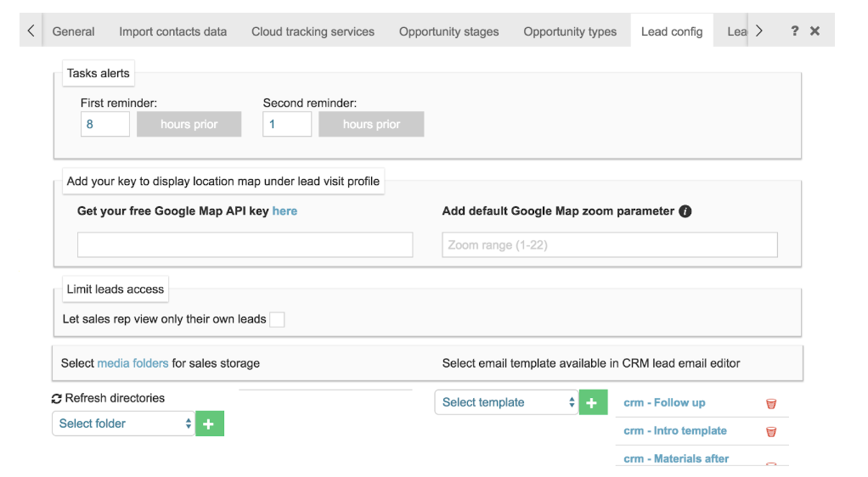Go to Cloud tracking services tab
868x477 pixels.
click(313, 31)
